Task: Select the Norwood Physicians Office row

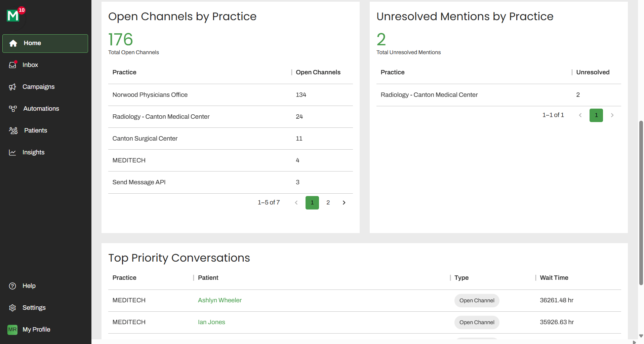Action: pyautogui.click(x=231, y=95)
